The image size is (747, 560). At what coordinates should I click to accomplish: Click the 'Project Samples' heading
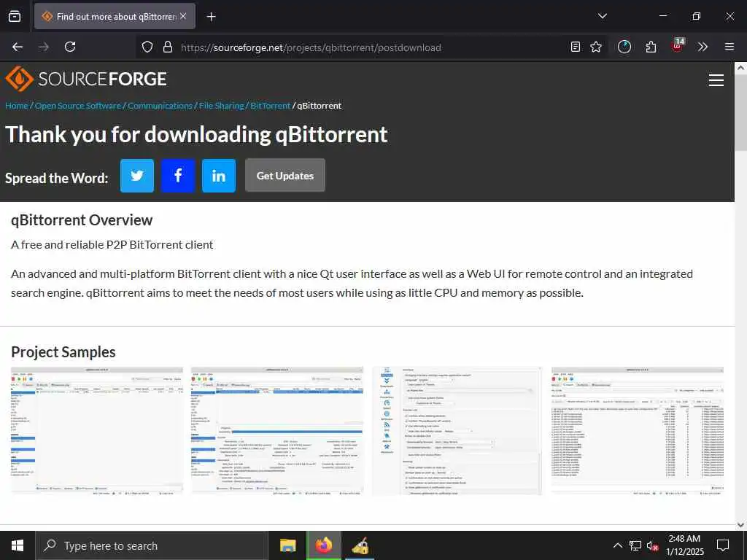(63, 352)
